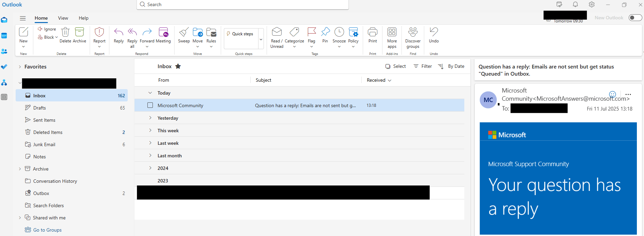Open the Quick steps dropdown arrow
Viewport: 644px width, 236px height.
(x=261, y=39)
